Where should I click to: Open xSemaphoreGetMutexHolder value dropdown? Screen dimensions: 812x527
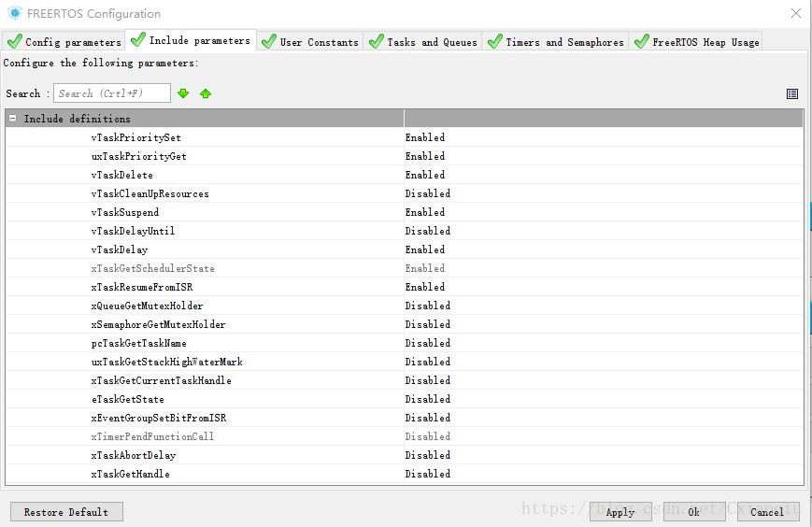(604, 324)
